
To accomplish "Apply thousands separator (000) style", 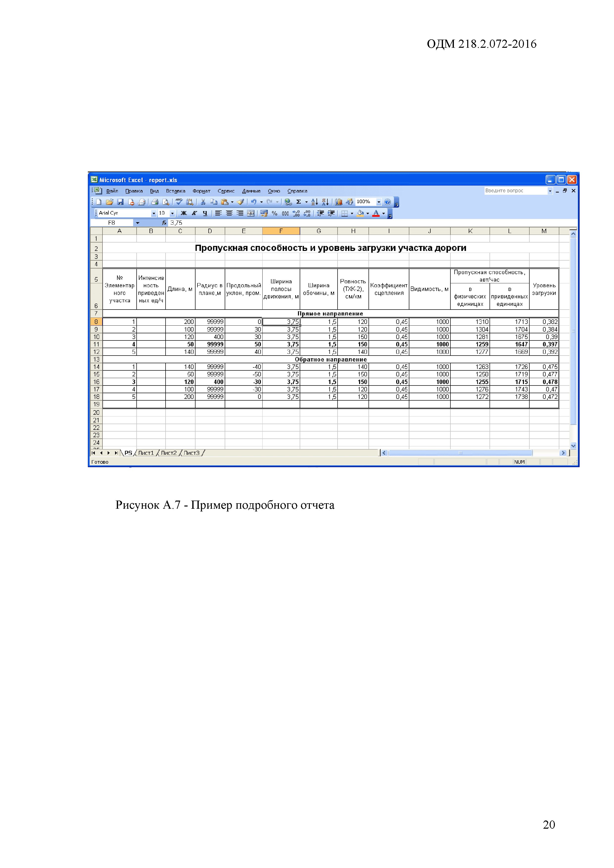I will (285, 213).
